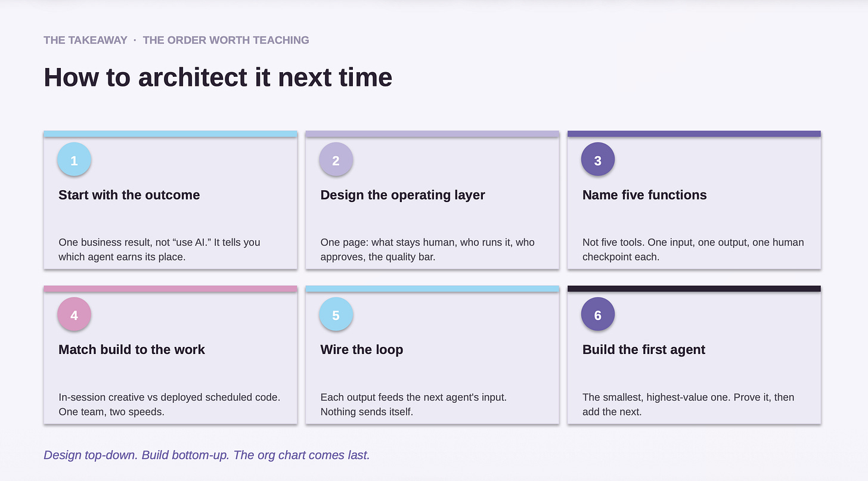Click the 'In-session creative vs deployed' description
This screenshot has height=481, width=868.
point(169,404)
